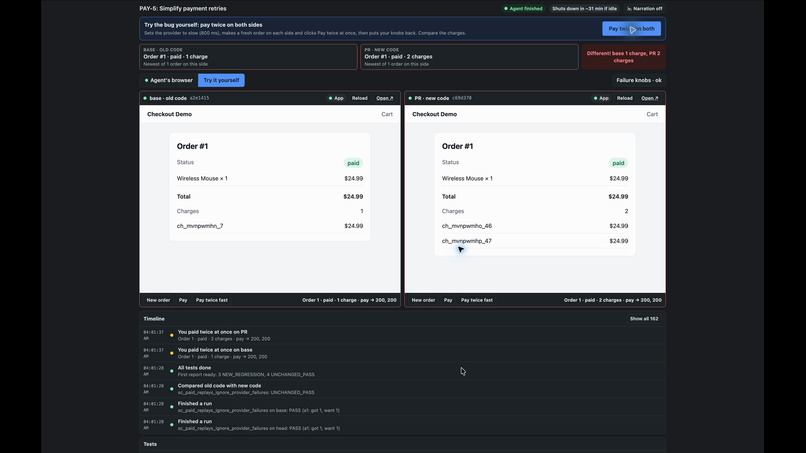Click Pay in the PR pane footer
806x453 pixels.
(448, 300)
